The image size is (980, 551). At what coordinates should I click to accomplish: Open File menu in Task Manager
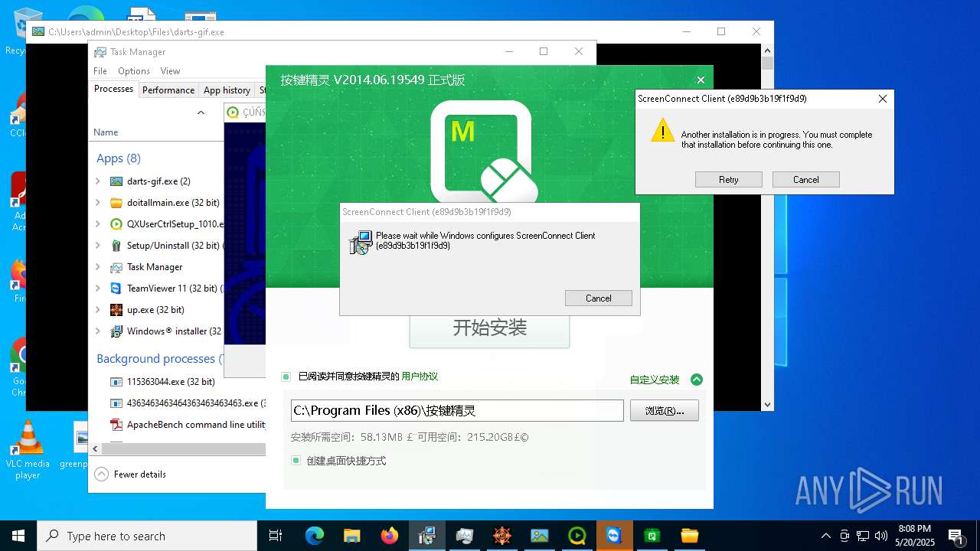click(x=100, y=71)
